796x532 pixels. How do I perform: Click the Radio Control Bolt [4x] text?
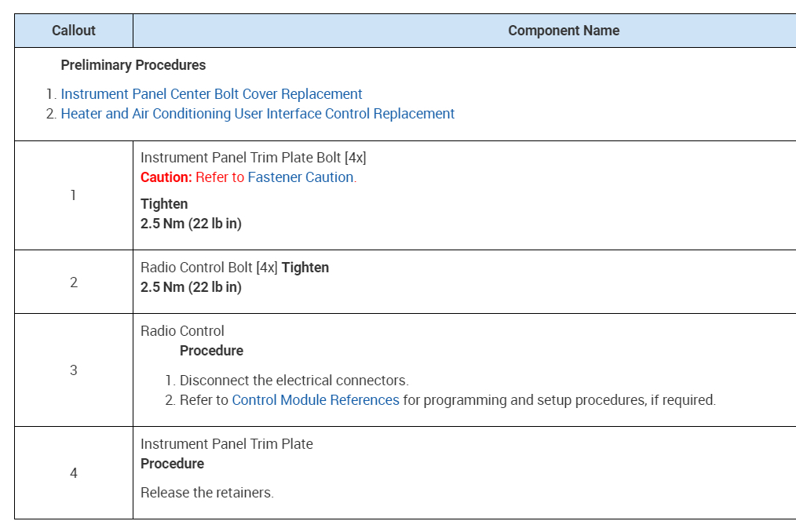pos(209,268)
